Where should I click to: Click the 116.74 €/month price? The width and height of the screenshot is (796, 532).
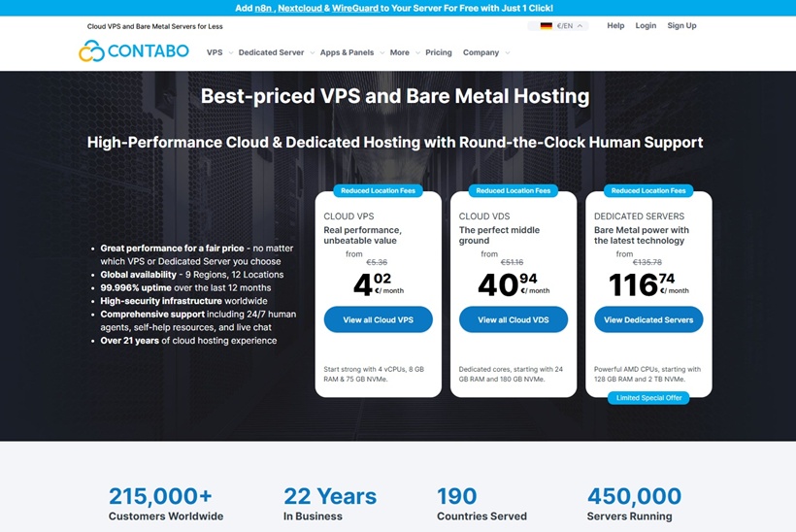[648, 284]
